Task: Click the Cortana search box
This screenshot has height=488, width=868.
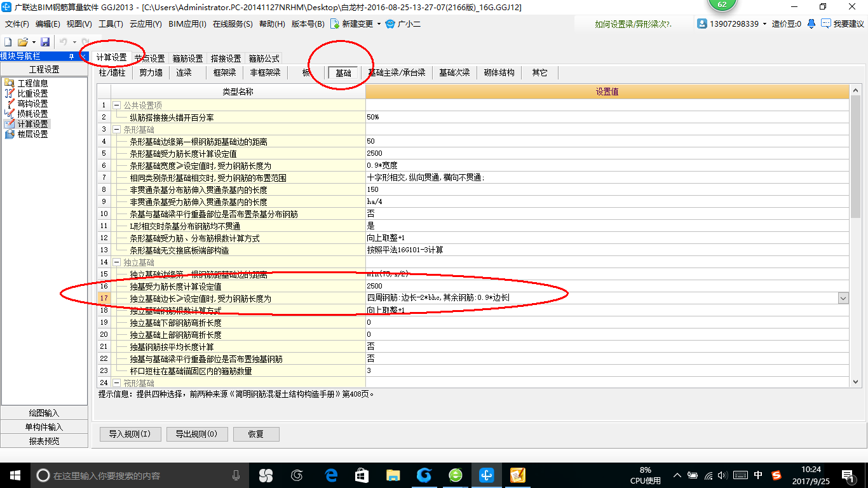Action: pos(140,475)
